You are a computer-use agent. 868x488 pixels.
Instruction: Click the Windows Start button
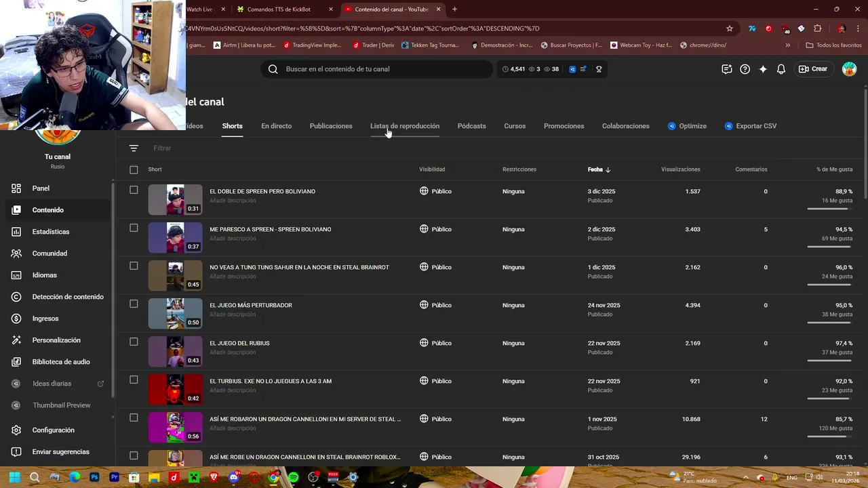coord(15,477)
